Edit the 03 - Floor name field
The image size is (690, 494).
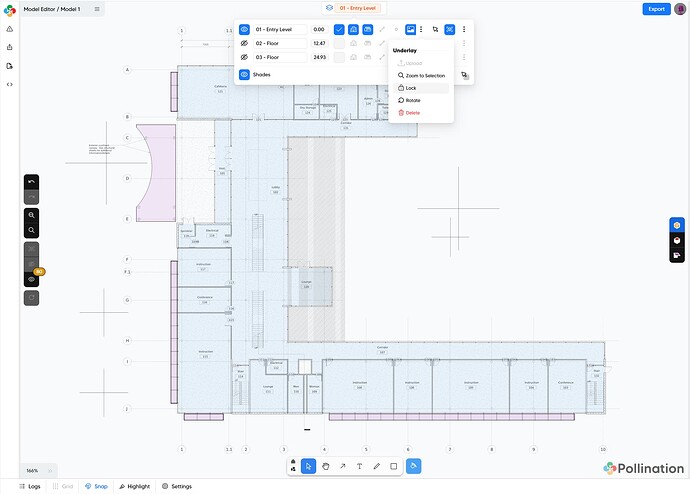click(x=280, y=58)
